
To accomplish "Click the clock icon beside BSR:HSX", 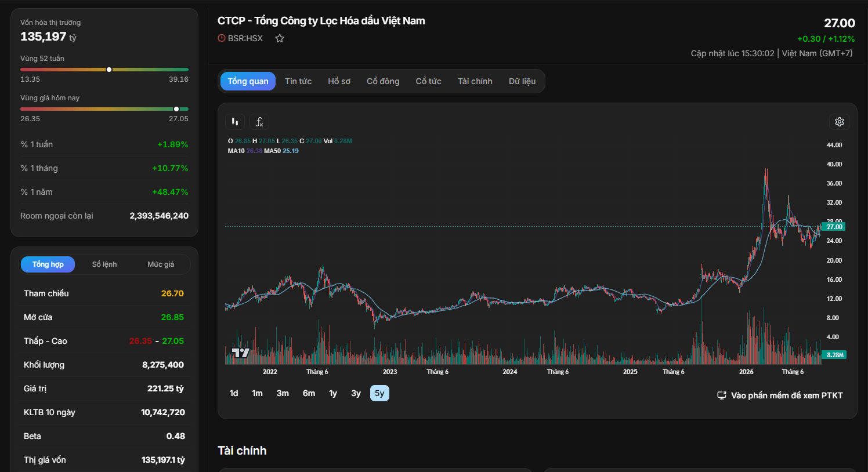I will pyautogui.click(x=222, y=38).
